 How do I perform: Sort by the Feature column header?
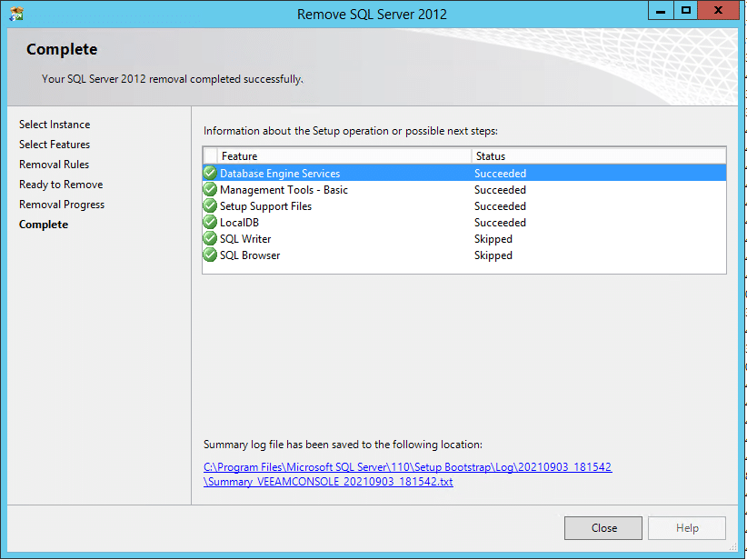click(344, 155)
